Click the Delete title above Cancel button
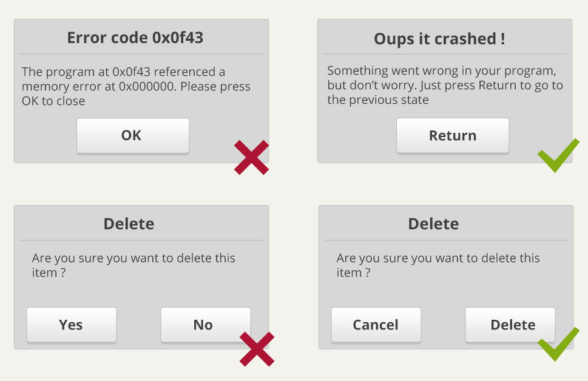 (433, 224)
